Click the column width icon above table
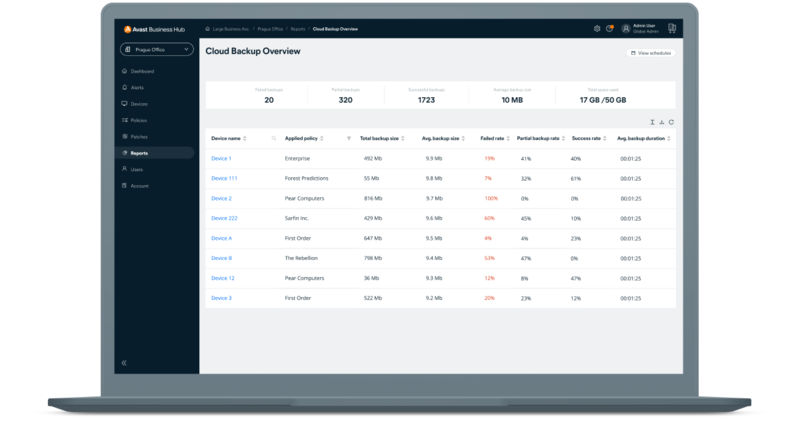 point(650,122)
